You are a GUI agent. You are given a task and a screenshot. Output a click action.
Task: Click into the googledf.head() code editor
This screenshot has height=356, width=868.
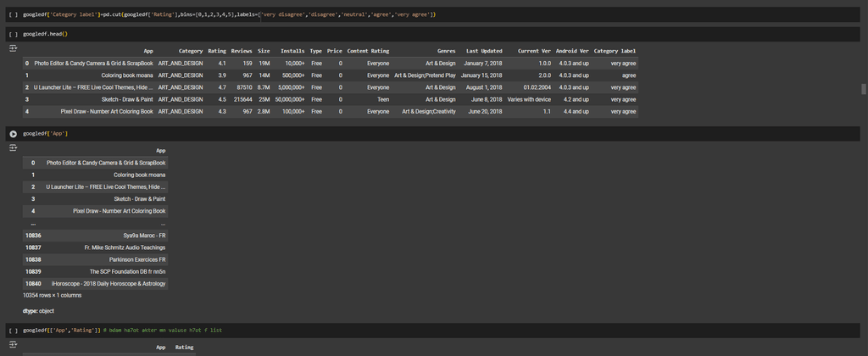click(x=442, y=34)
